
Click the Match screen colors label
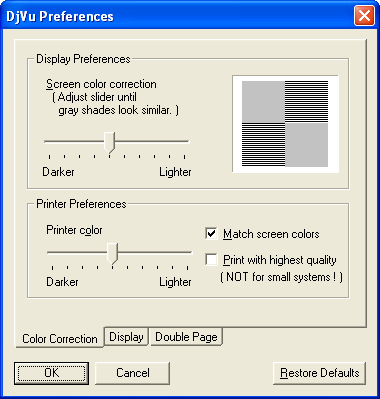(x=271, y=234)
